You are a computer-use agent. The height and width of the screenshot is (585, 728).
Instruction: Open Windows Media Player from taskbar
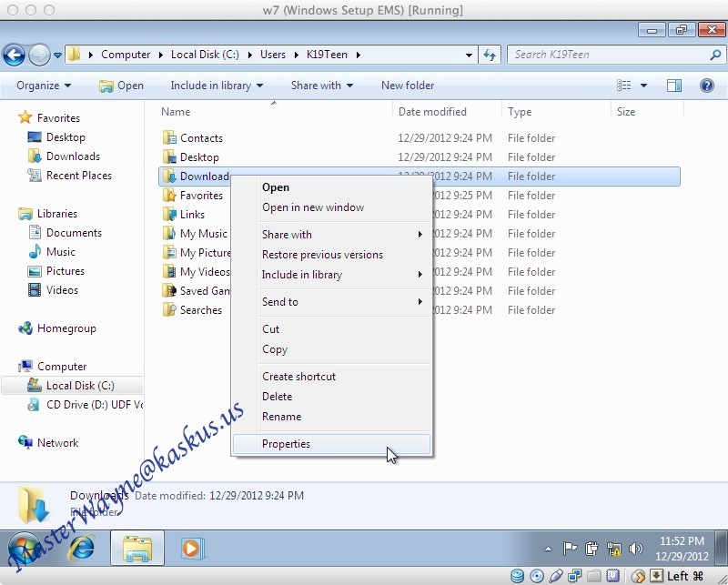tap(192, 549)
